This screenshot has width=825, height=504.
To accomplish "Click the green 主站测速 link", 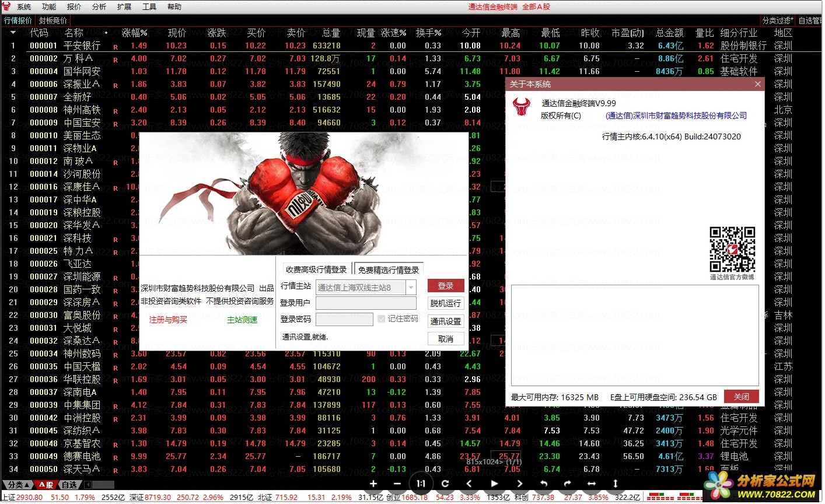I will [242, 320].
